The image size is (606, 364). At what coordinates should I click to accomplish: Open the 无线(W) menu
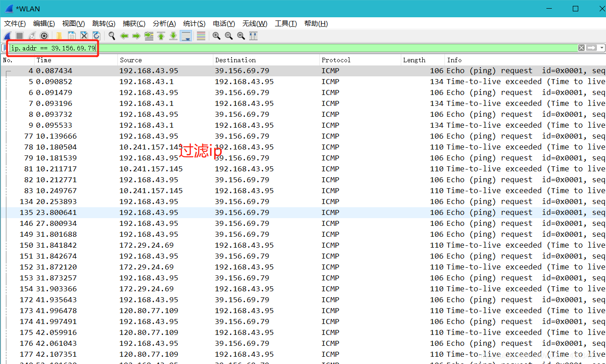[255, 24]
